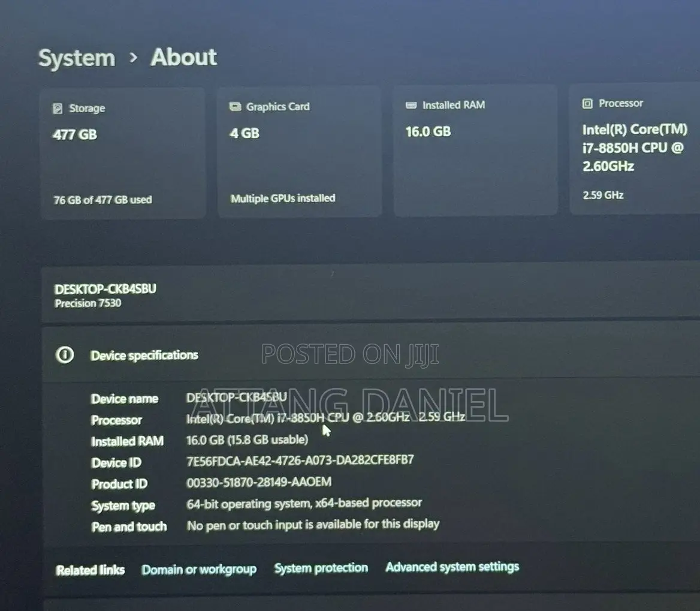Click the '64-bit operating system' value

click(x=304, y=503)
